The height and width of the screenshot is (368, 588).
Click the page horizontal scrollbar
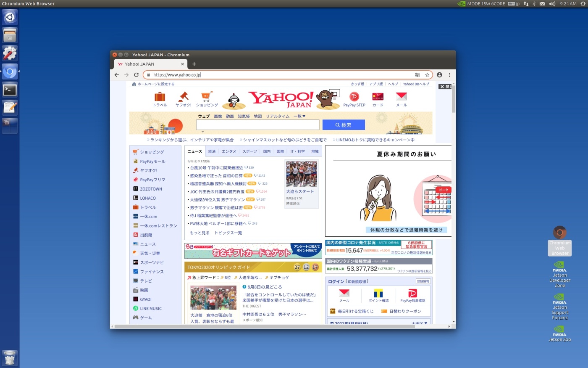pos(265,326)
